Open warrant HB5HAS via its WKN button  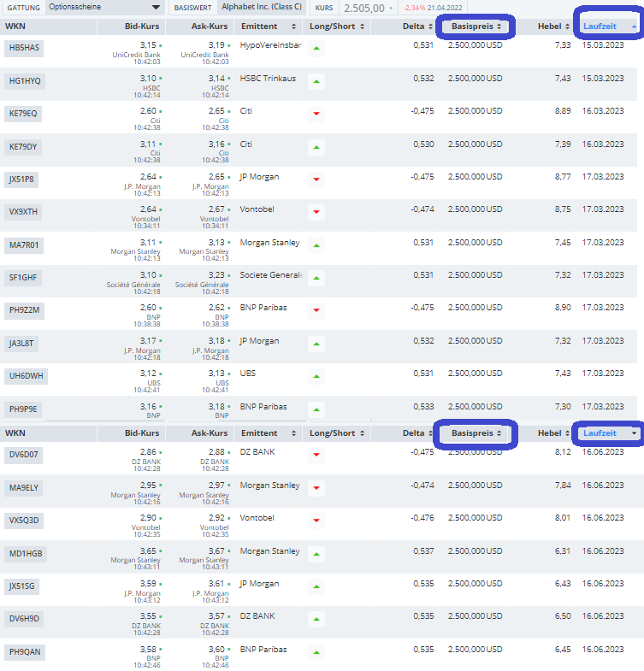[x=24, y=48]
